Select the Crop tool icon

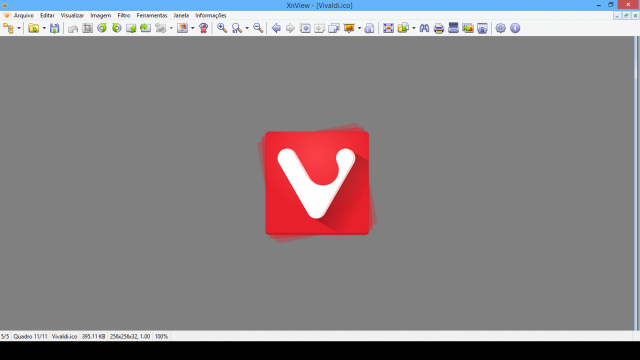[87, 28]
